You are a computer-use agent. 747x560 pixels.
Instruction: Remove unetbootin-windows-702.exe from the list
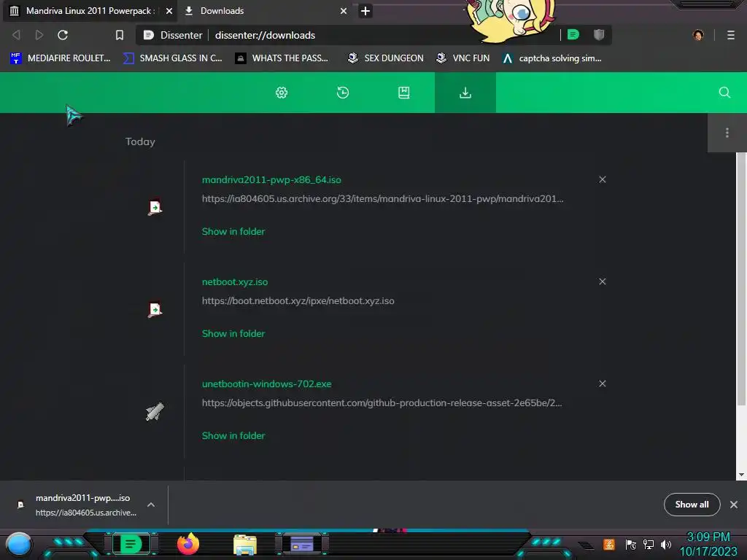point(602,384)
